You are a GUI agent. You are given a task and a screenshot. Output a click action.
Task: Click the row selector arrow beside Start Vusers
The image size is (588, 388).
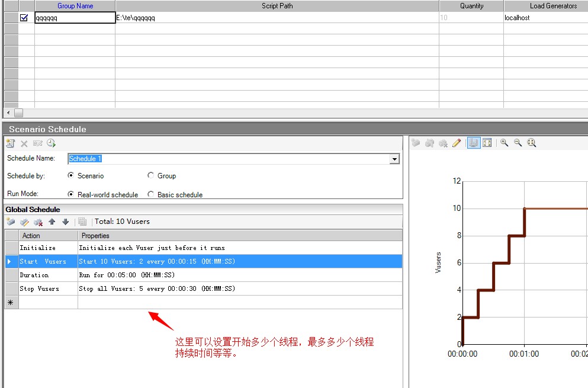pyautogui.click(x=9, y=262)
